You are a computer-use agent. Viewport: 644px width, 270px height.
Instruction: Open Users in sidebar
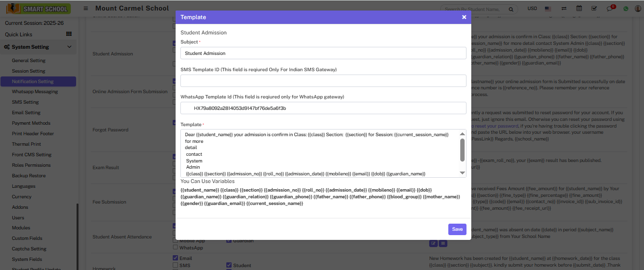tap(18, 218)
